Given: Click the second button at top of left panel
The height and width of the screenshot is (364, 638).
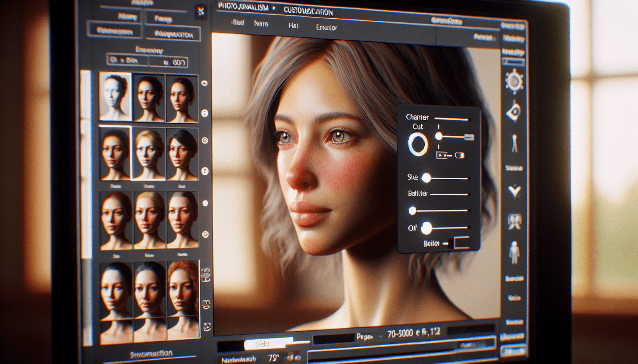Looking at the screenshot, I should (163, 18).
